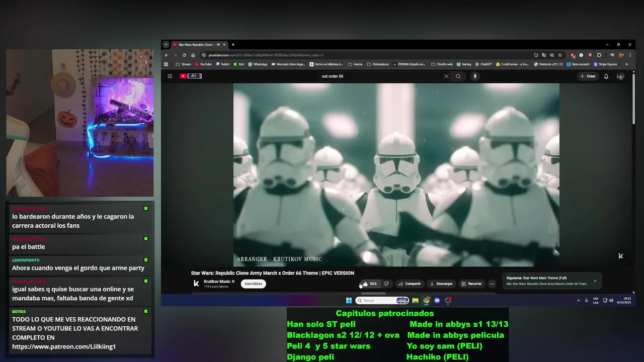This screenshot has width=644, height=362.
Task: Open the ChatGPT bookmark
Action: point(484,64)
